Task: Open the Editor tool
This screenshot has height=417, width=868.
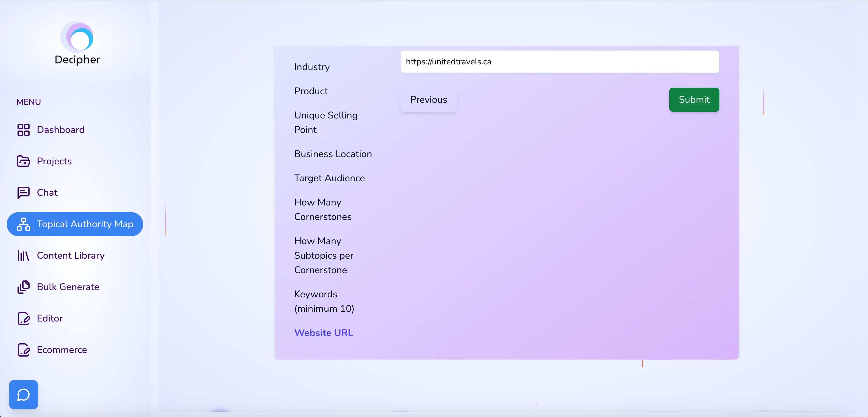Action: click(49, 318)
